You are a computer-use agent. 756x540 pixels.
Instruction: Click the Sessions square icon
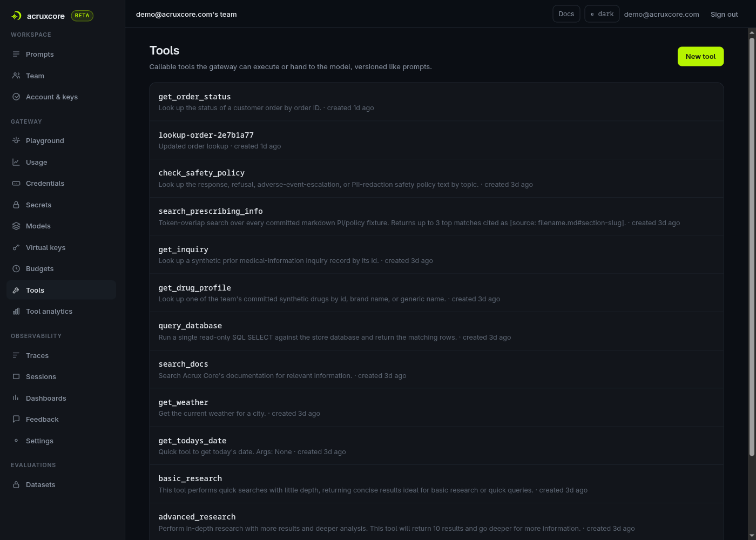pos(16,376)
